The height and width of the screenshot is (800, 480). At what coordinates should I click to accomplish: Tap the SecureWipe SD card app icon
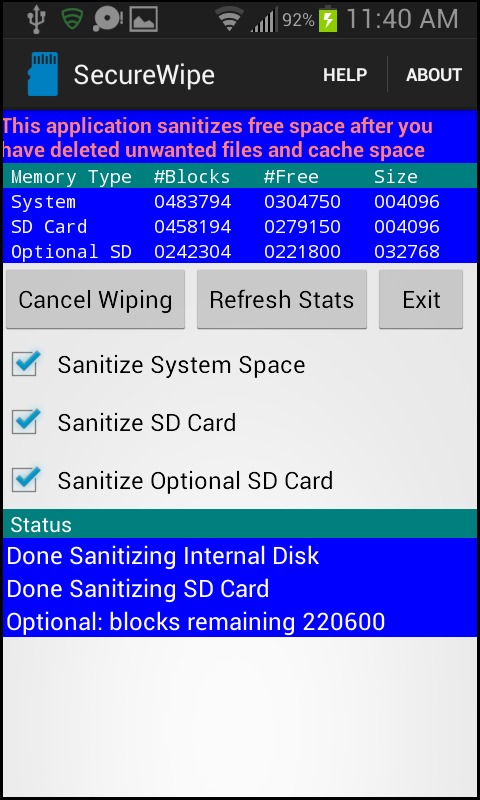(x=43, y=74)
